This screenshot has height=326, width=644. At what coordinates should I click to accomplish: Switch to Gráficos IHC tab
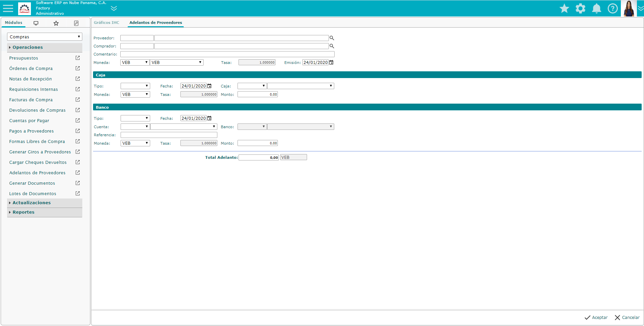(x=106, y=23)
